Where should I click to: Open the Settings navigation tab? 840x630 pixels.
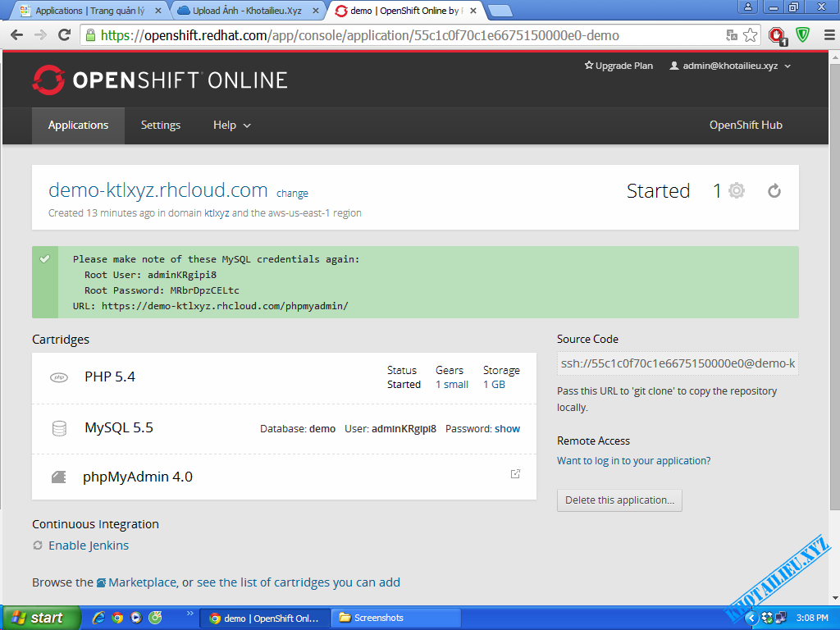point(160,126)
